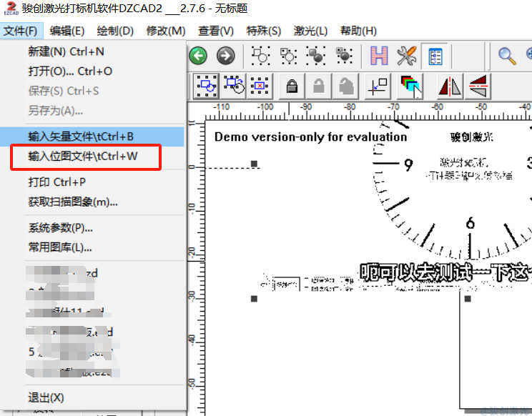Click clock numeral 6 on canvas

[471, 223]
